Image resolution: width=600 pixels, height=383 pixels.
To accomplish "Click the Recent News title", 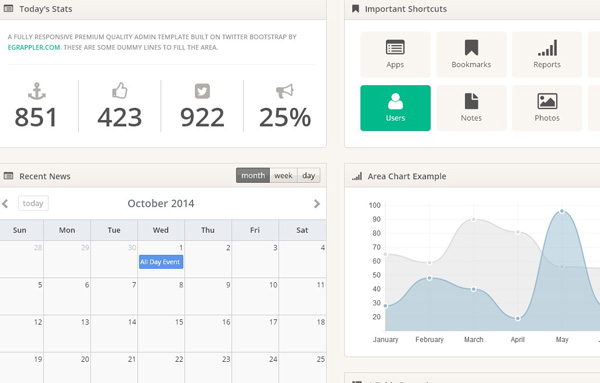I will 45,176.
